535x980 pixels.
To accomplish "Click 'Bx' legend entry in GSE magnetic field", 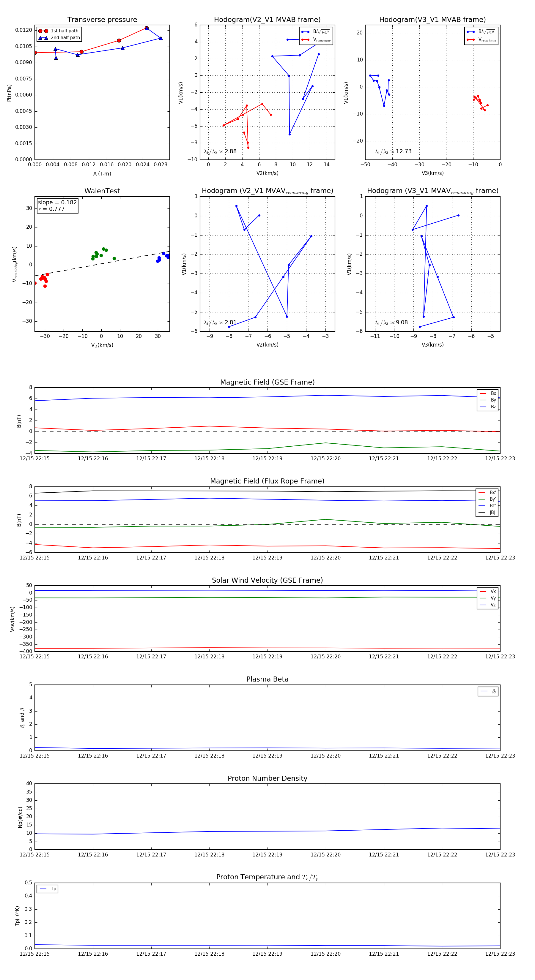I will [488, 393].
